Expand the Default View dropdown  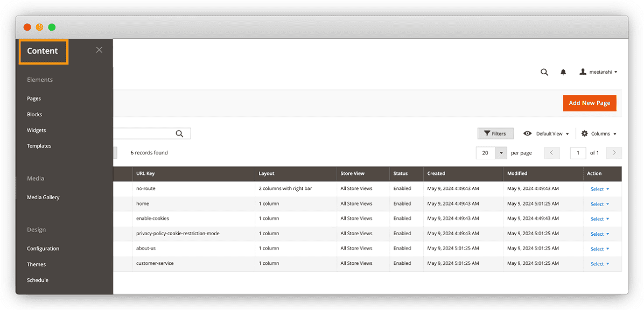pos(546,133)
